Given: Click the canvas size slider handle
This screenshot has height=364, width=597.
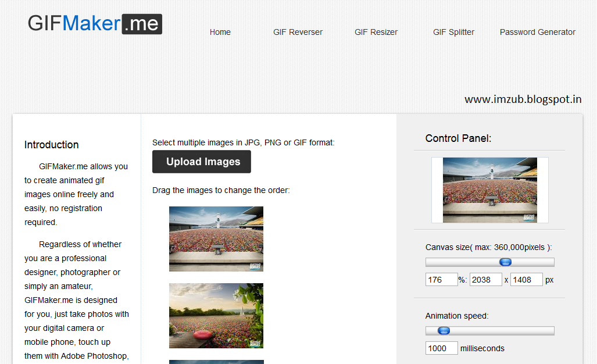Looking at the screenshot, I should click(505, 262).
